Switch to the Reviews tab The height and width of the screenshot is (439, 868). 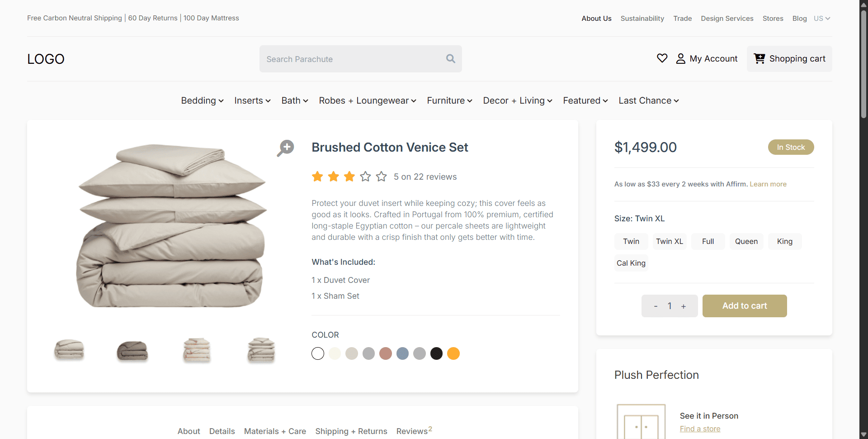coord(412,431)
